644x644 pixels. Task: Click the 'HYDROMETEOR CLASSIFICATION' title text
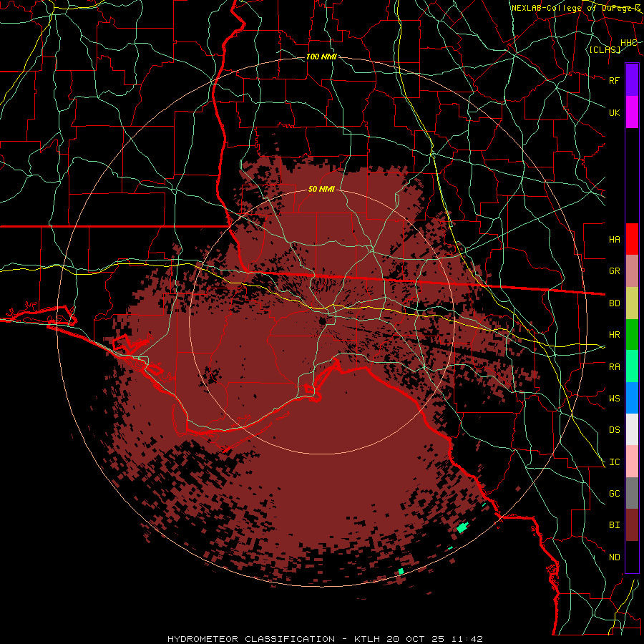[251, 639]
